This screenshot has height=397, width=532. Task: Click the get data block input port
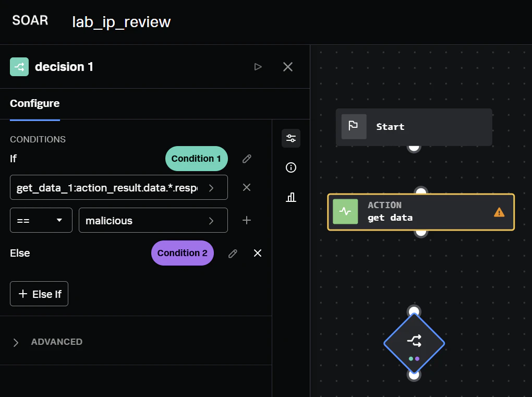click(x=421, y=191)
